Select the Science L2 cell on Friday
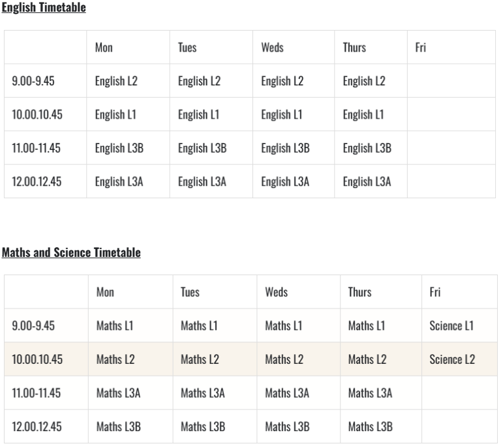This screenshot has width=503, height=448. tap(451, 359)
